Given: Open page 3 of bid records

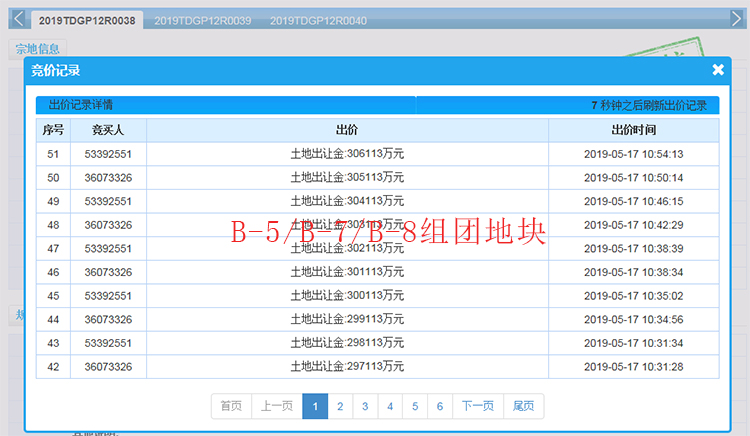Looking at the screenshot, I should (x=365, y=406).
